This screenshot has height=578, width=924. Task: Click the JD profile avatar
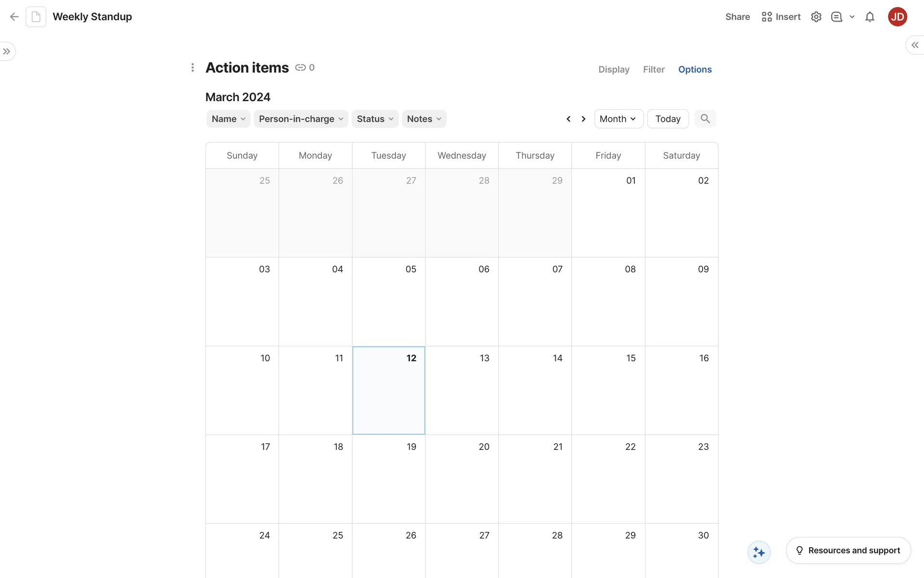pos(897,17)
